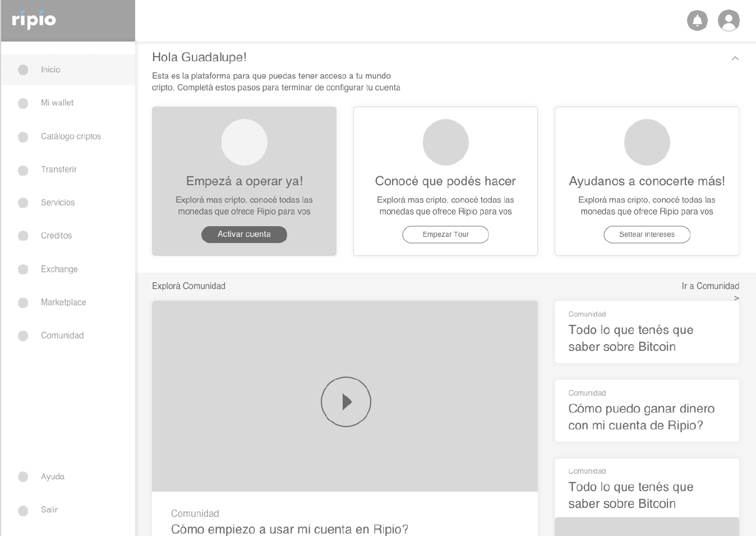Screen dimensions: 756x536
Task: Click the Ripio logo
Action: click(34, 20)
